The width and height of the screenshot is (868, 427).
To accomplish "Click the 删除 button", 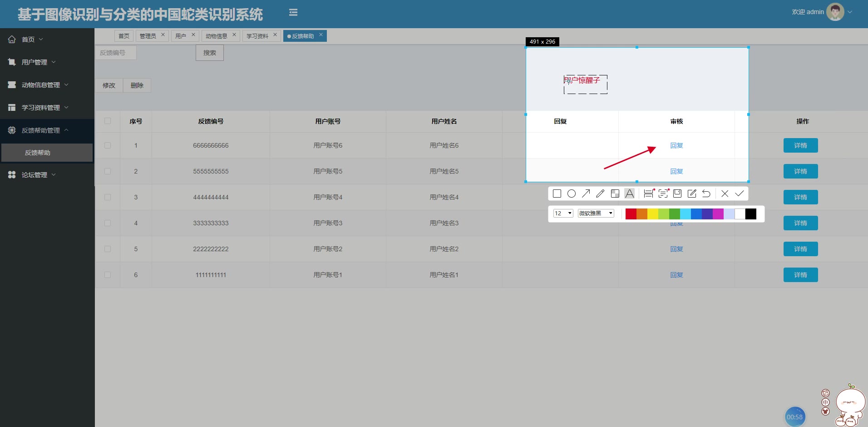I will [x=137, y=85].
